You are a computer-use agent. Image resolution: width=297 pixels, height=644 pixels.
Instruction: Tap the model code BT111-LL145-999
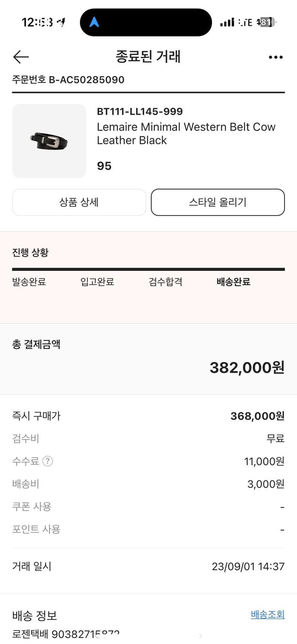[x=140, y=112]
